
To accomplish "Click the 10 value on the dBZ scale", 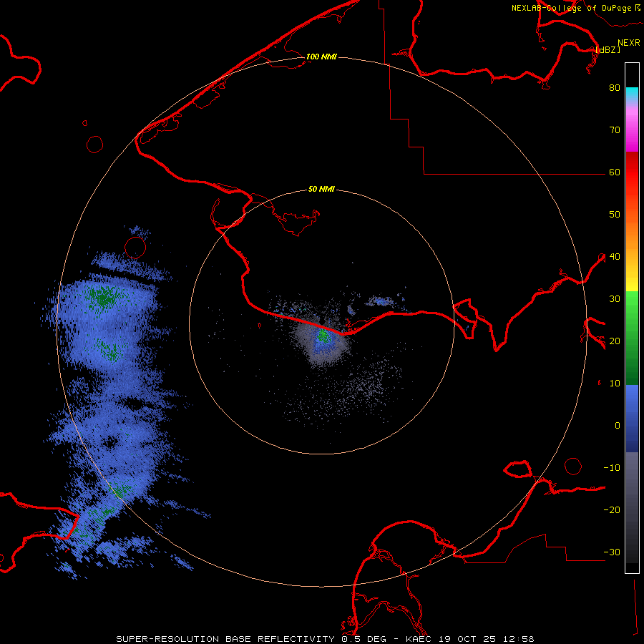I will [x=615, y=384].
